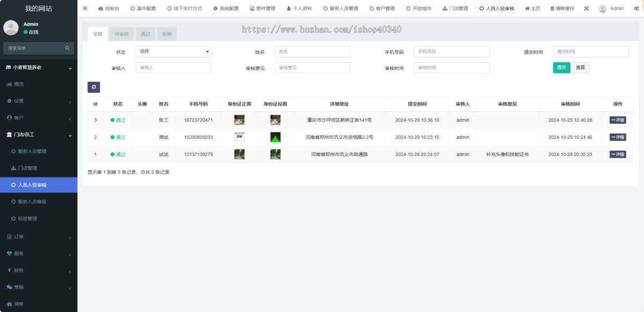The height and width of the screenshot is (312, 644).
Task: Switch to 个人资料 top tab
Action: 299,9
